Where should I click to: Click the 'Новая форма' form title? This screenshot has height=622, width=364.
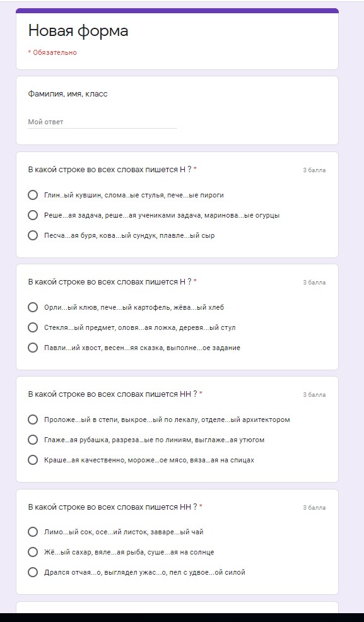tap(78, 31)
